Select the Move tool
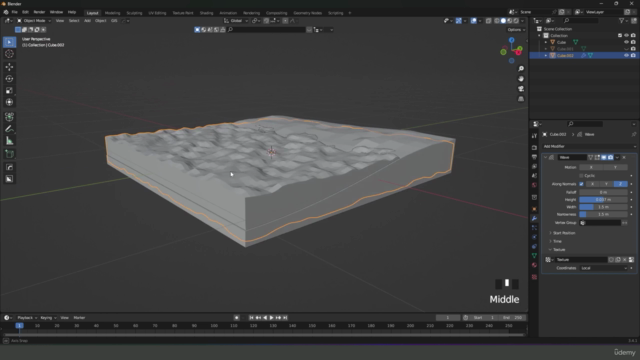The image size is (640, 360). point(9,67)
